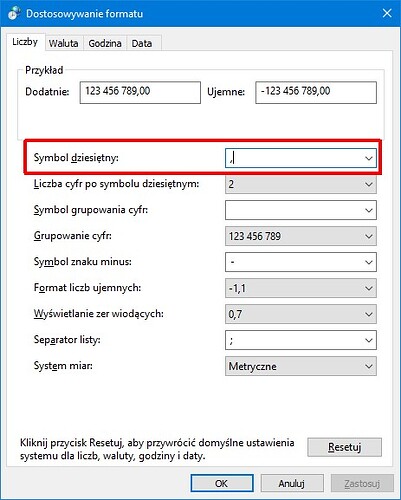The height and width of the screenshot is (500, 401).
Task: Open Format liczb ujemnych dropdown
Action: (x=301, y=288)
